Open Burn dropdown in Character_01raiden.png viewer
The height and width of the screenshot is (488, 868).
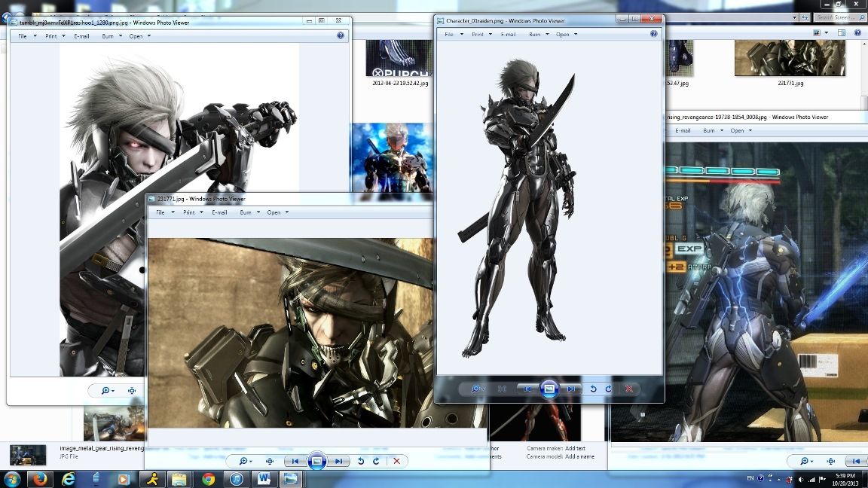(539, 35)
